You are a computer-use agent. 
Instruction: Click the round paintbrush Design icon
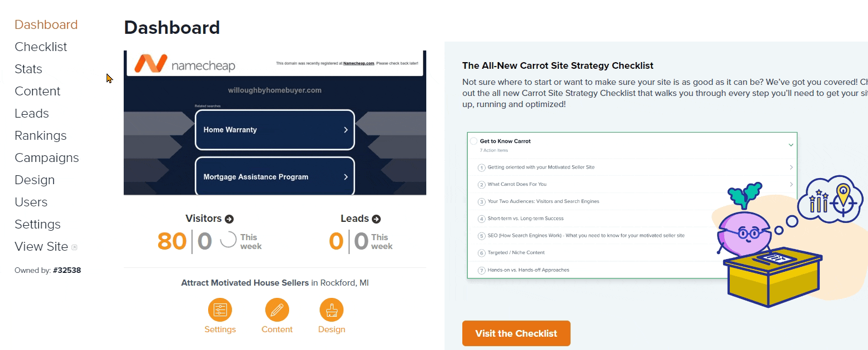(x=331, y=310)
